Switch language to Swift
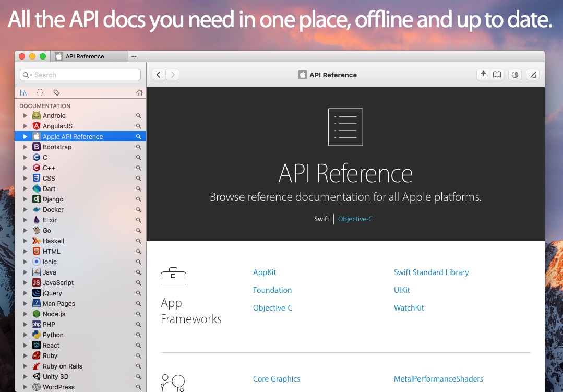 (321, 219)
